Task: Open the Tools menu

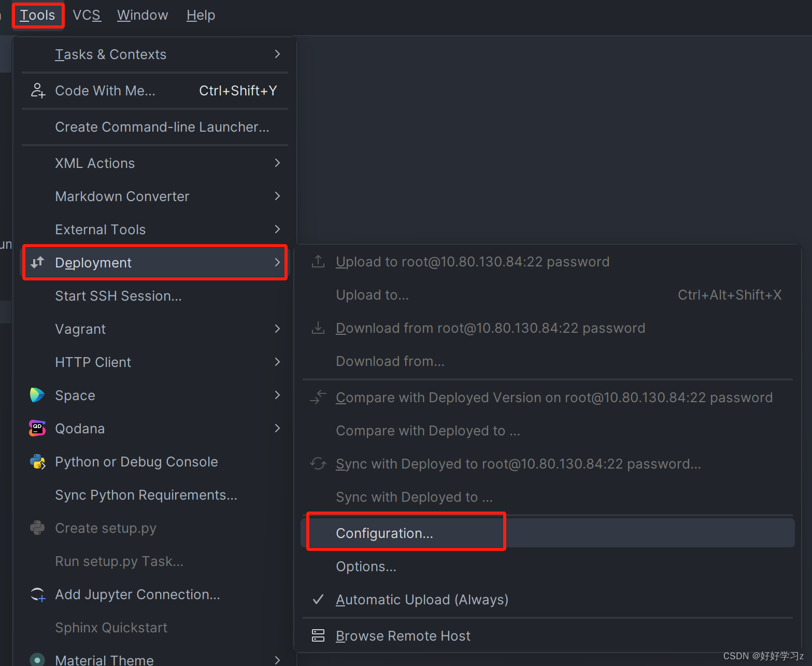Action: 37,15
